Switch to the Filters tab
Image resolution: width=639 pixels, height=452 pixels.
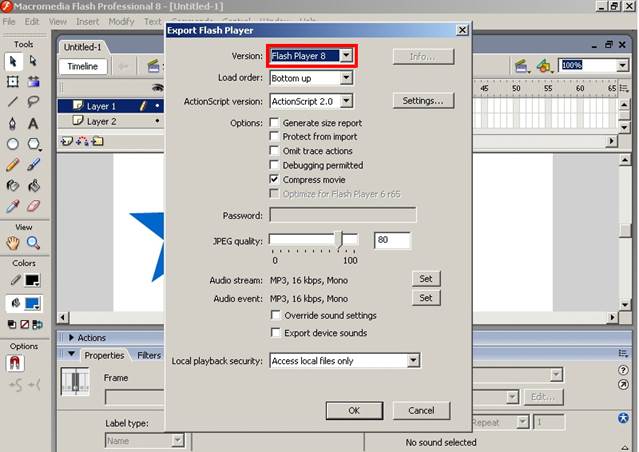pyautogui.click(x=149, y=355)
